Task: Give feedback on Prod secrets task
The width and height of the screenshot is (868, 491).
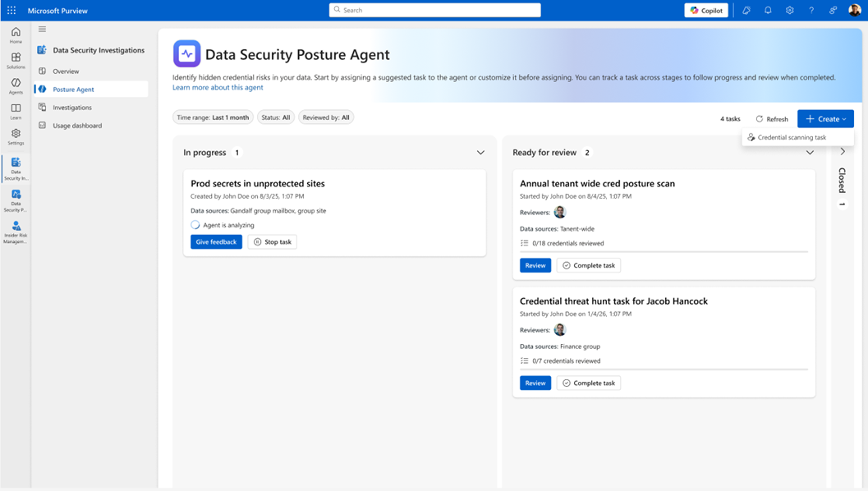Action: tap(216, 242)
